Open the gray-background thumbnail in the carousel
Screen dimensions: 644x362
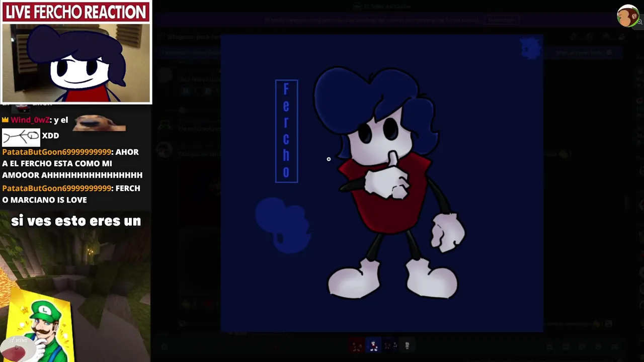(x=407, y=346)
